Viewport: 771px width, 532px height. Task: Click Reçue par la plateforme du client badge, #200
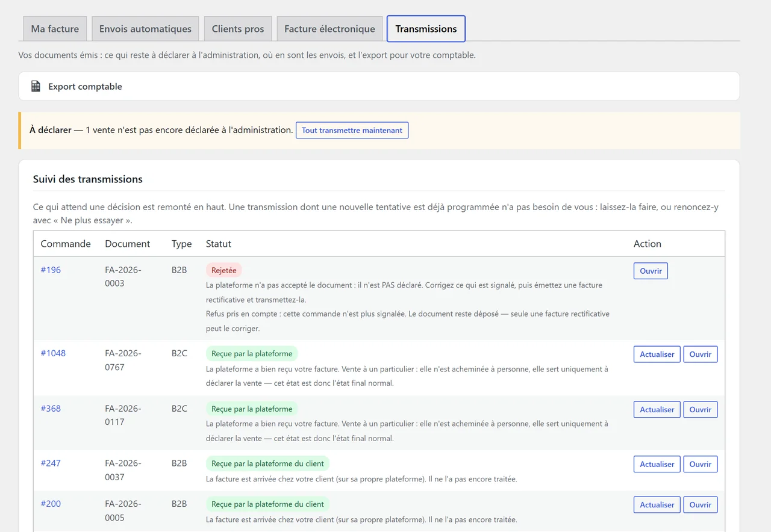click(x=267, y=504)
